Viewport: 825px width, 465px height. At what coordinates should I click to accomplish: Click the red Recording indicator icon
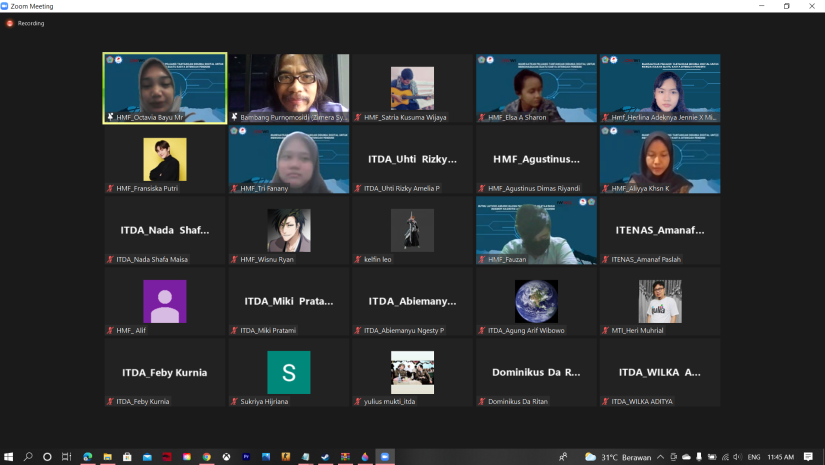tap(10, 23)
